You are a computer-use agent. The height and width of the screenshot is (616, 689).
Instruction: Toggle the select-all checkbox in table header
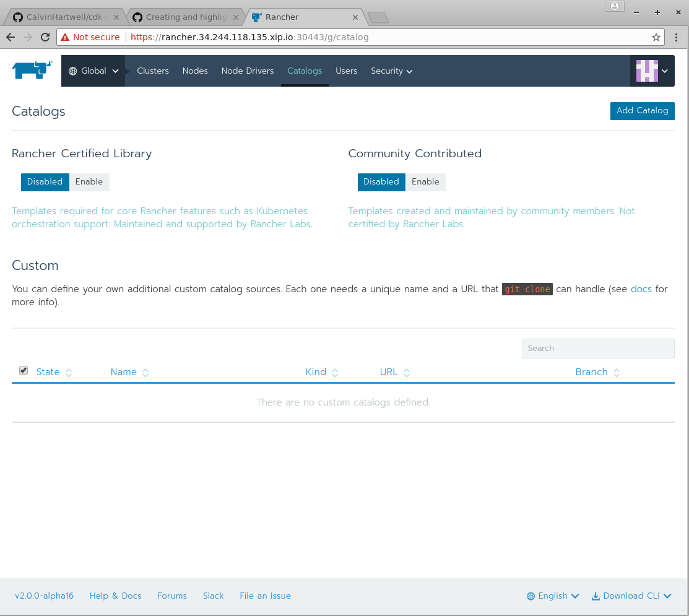coord(24,370)
